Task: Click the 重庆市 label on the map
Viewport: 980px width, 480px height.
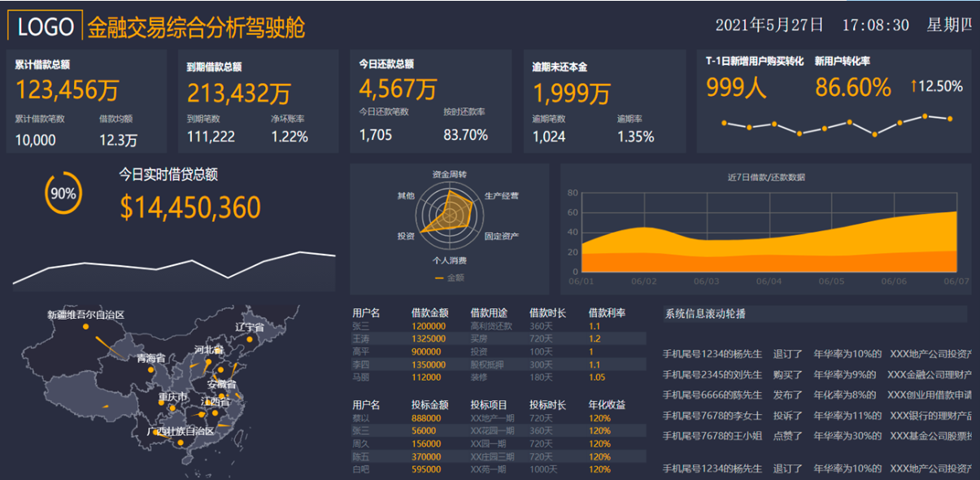Action: point(172,397)
